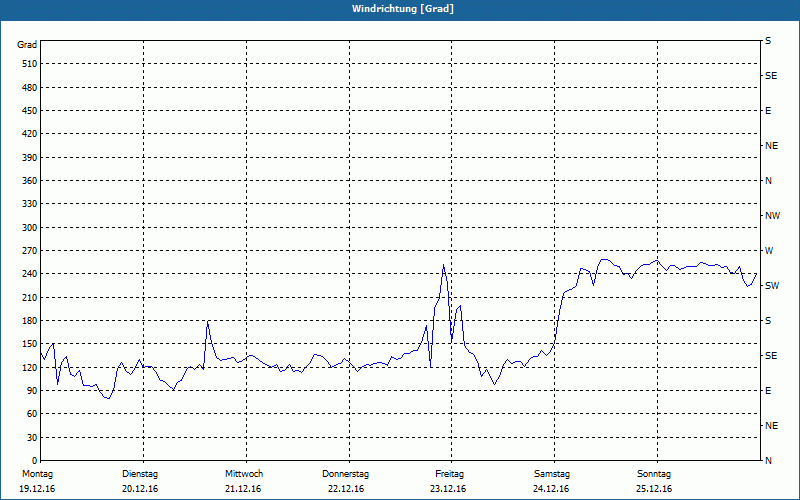Click the "Freitag" day label
Screen dimensions: 800x500
tap(449, 474)
